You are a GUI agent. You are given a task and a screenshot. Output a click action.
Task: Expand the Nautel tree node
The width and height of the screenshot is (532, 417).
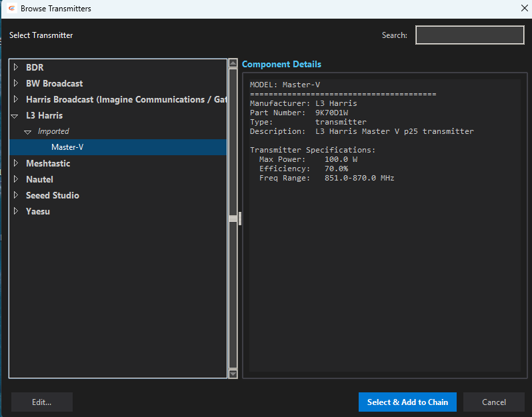coord(15,179)
